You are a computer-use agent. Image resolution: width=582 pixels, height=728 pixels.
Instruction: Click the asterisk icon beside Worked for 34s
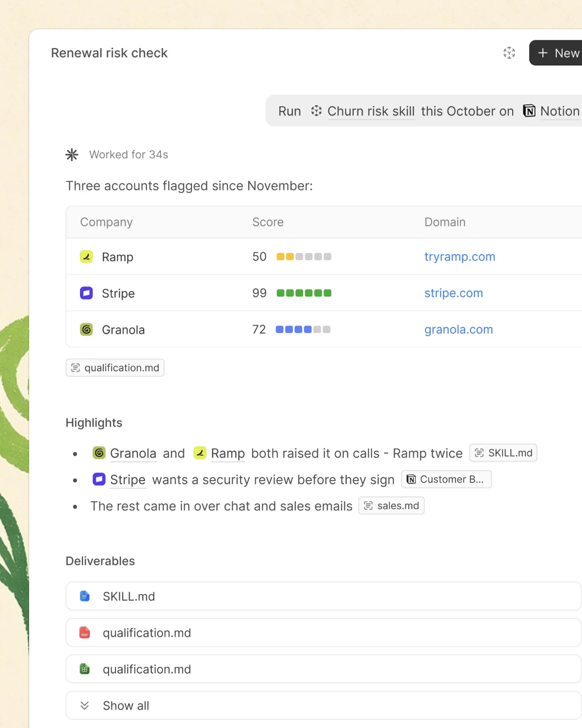[72, 155]
